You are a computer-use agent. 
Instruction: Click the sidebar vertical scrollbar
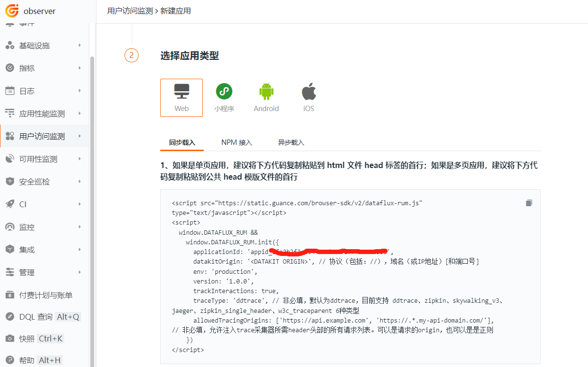click(x=92, y=211)
